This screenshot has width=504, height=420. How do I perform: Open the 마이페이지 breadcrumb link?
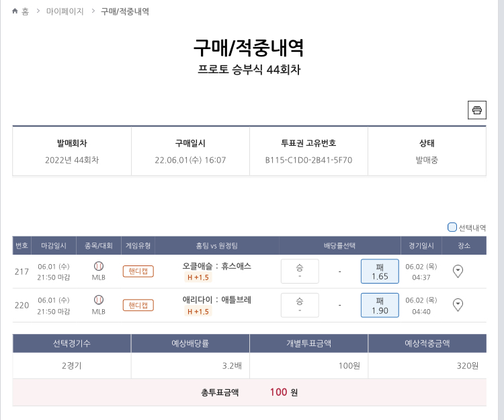coord(65,11)
